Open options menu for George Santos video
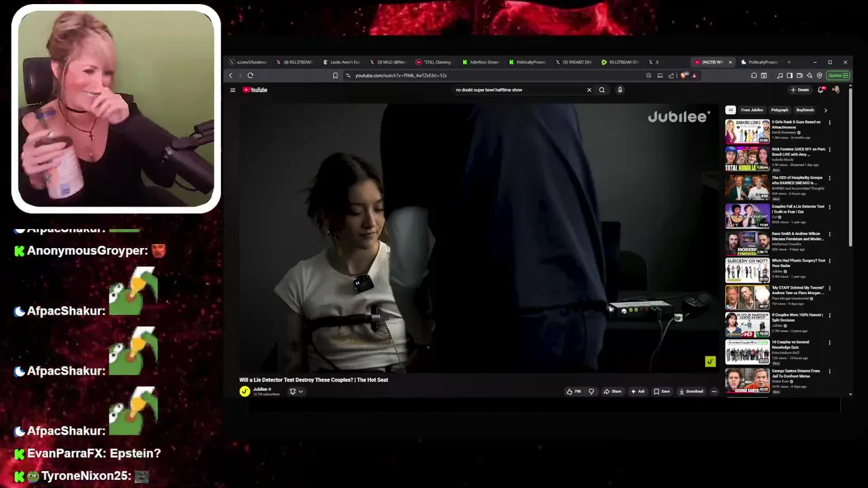The width and height of the screenshot is (868, 488). [829, 371]
